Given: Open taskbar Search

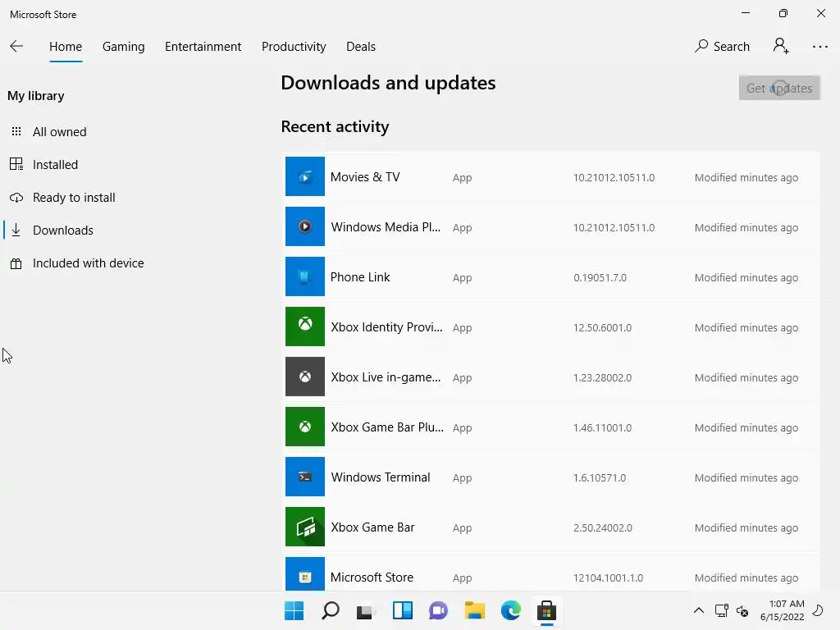Looking at the screenshot, I should [x=330, y=610].
